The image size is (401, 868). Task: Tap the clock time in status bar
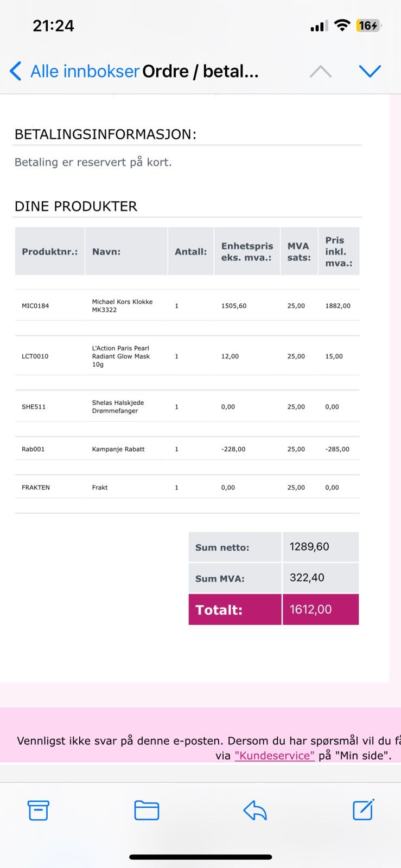[x=53, y=25]
